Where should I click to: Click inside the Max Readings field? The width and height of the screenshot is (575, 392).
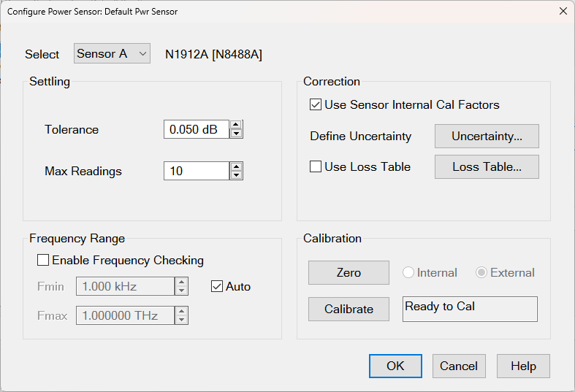(x=195, y=171)
